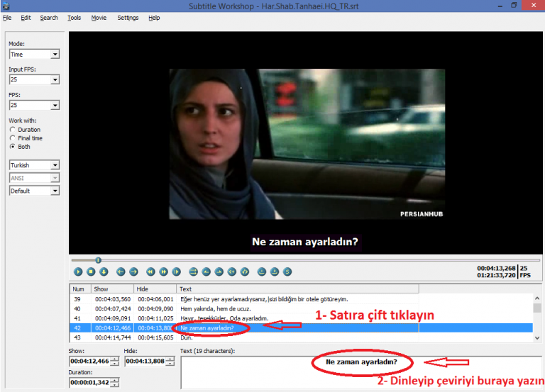Click the video seek bar handle
The width and height of the screenshot is (545, 392).
click(99, 260)
